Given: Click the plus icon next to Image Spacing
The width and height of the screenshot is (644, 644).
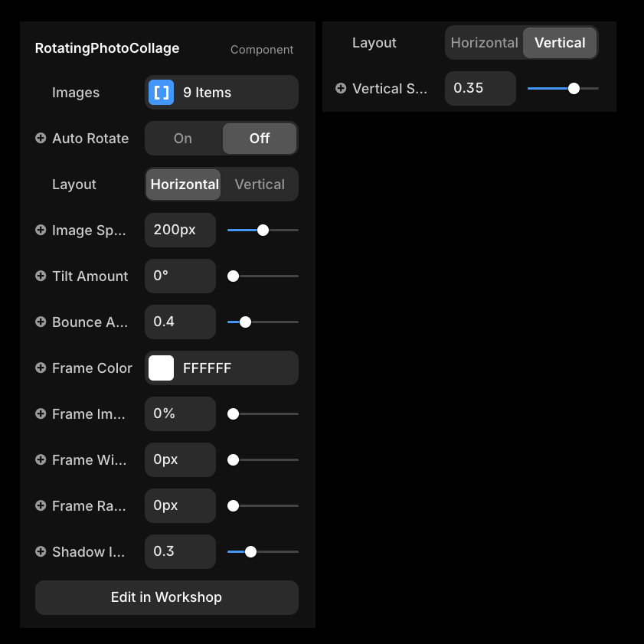Looking at the screenshot, I should [41, 230].
